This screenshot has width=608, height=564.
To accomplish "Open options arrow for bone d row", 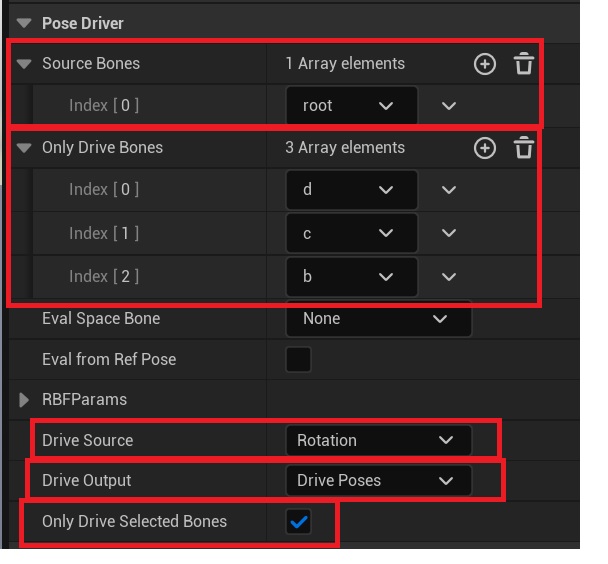I will coord(448,190).
